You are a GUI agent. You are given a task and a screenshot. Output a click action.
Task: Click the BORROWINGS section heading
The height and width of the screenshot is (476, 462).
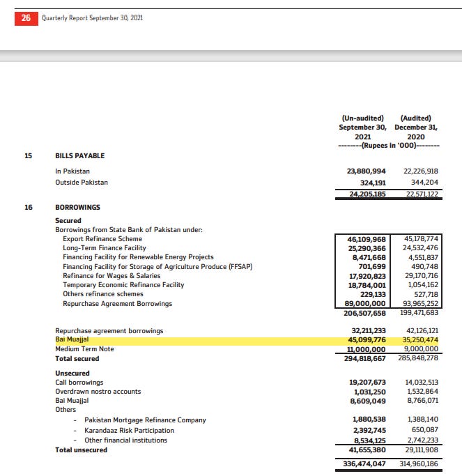78,208
